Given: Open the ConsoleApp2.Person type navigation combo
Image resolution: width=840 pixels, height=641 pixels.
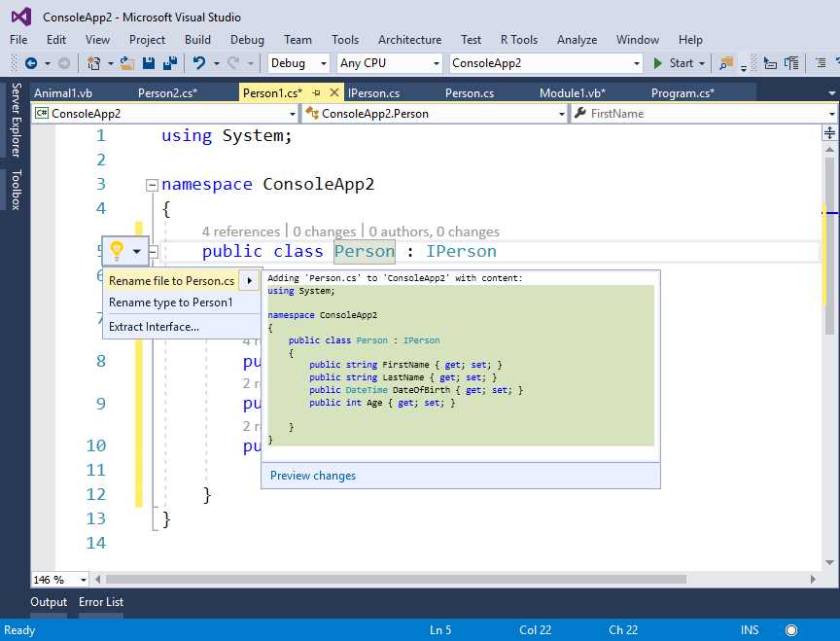Looking at the screenshot, I should [x=435, y=114].
